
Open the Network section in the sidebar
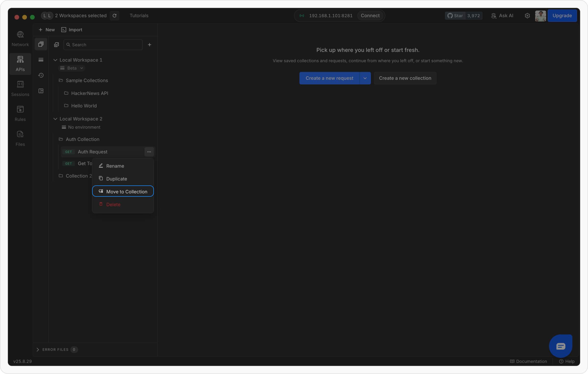tap(20, 39)
